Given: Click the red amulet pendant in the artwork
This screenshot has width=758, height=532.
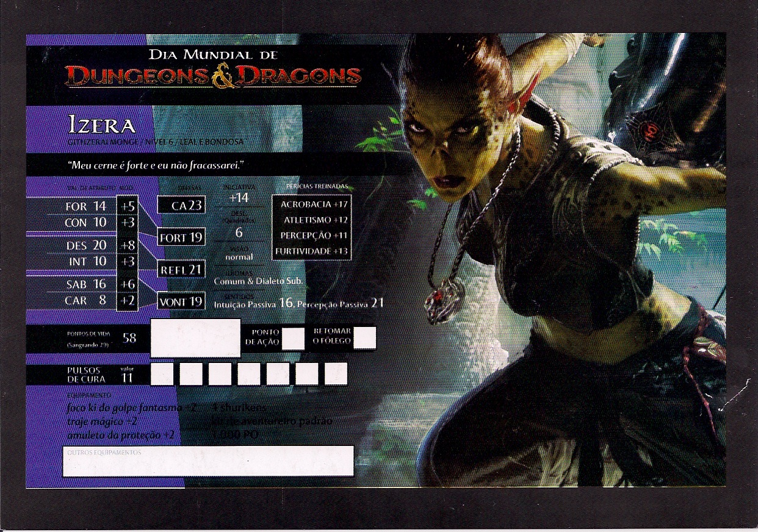Looking at the screenshot, I should [x=444, y=301].
